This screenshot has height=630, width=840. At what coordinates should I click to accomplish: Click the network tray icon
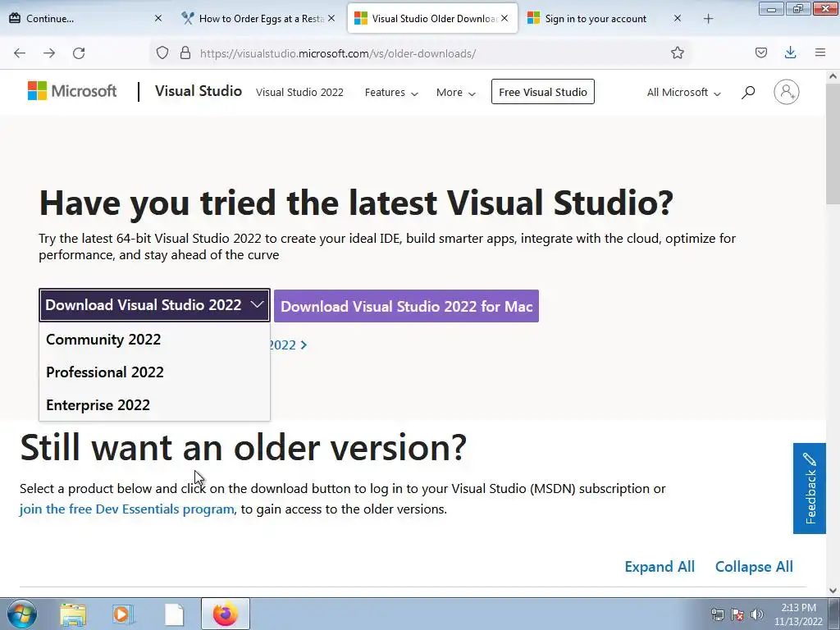pyautogui.click(x=717, y=614)
